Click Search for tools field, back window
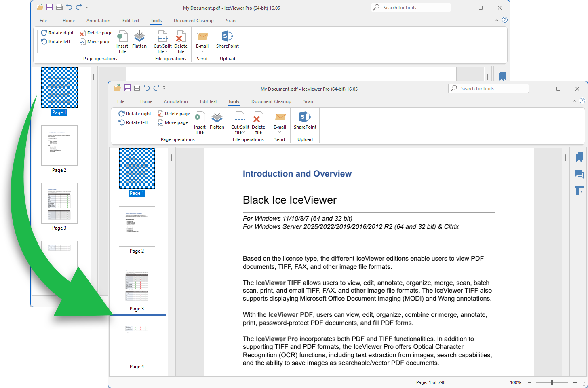The width and height of the screenshot is (588, 388). [411, 8]
